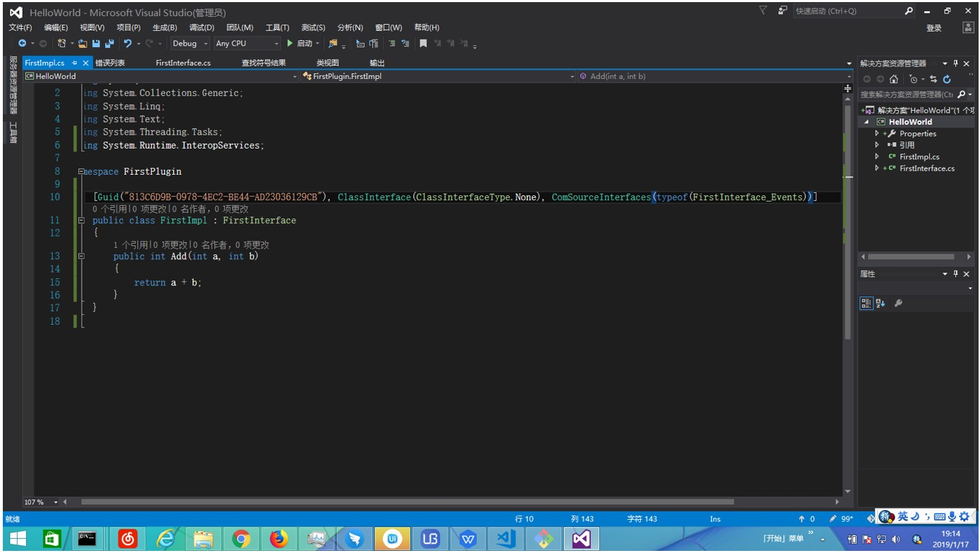Click the feedback icon in title bar

[x=783, y=11]
